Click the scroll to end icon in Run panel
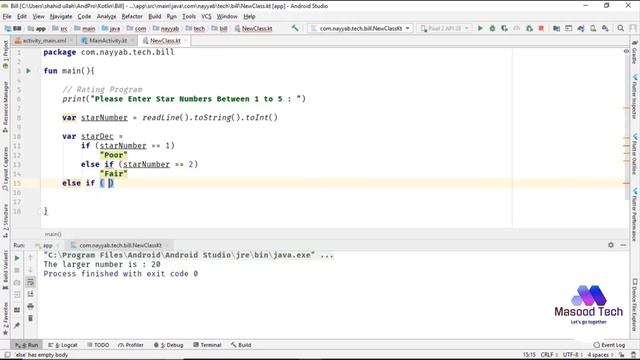 click(30, 294)
